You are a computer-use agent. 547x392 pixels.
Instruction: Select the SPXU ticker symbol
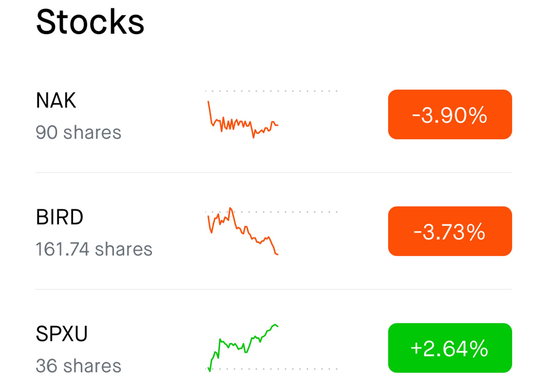pos(62,334)
